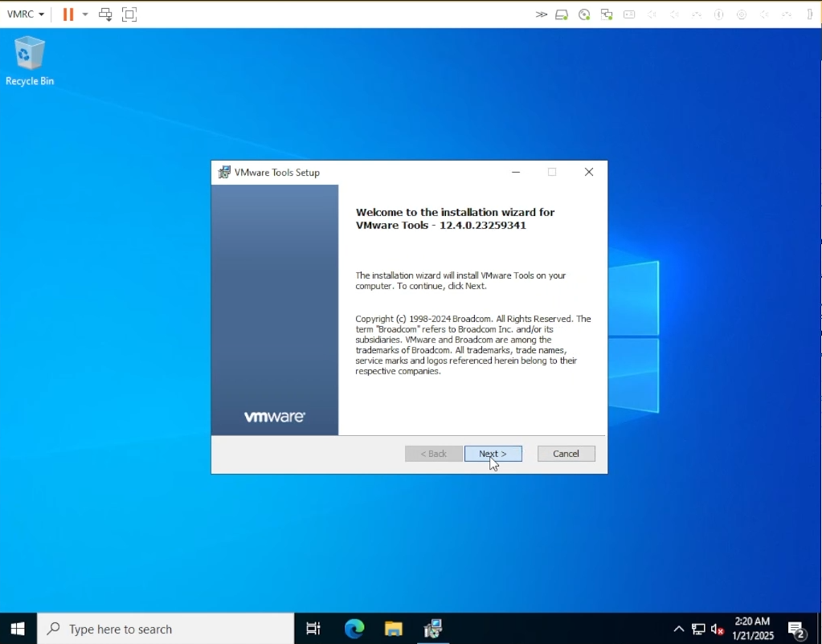Viewport: 822px width, 644px height.
Task: Show hidden system tray icons
Action: click(679, 629)
